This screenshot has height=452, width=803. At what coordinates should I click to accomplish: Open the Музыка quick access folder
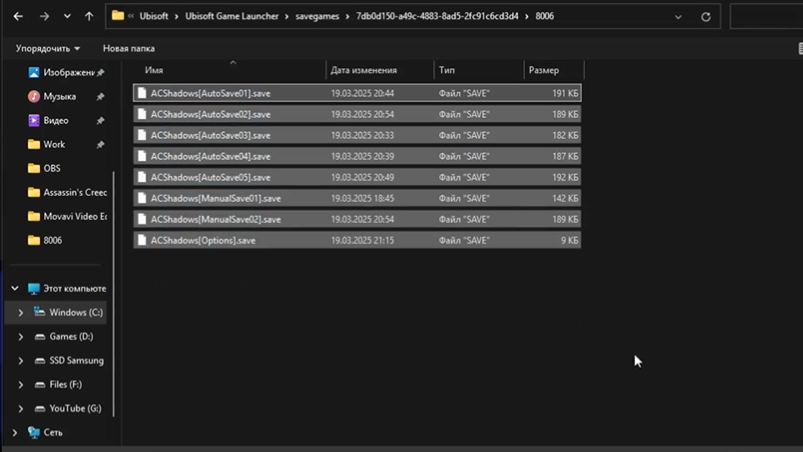[59, 96]
